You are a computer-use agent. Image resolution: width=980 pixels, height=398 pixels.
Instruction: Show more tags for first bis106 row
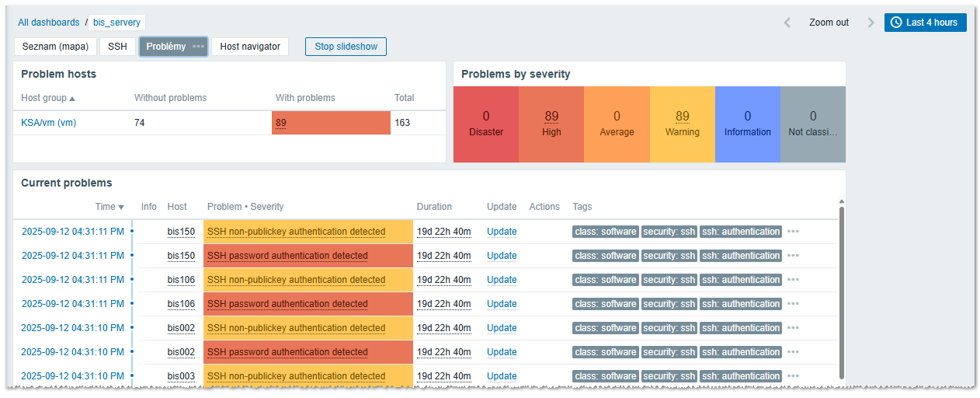point(793,280)
